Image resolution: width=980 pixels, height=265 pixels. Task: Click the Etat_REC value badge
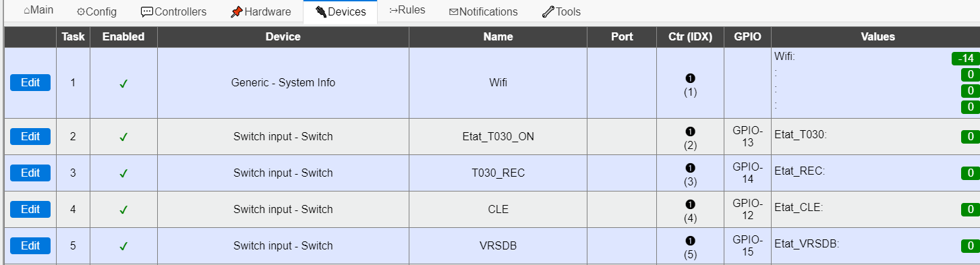969,173
